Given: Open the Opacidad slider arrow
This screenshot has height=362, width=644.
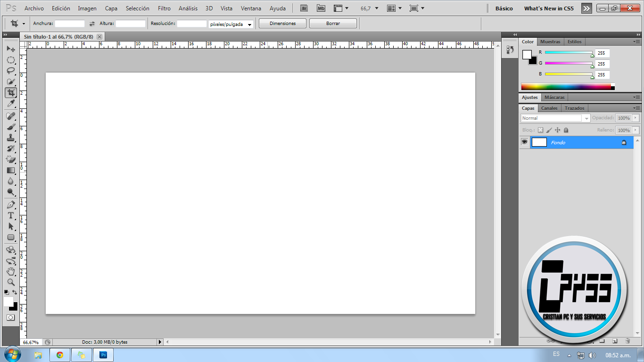Looking at the screenshot, I should coord(636,118).
